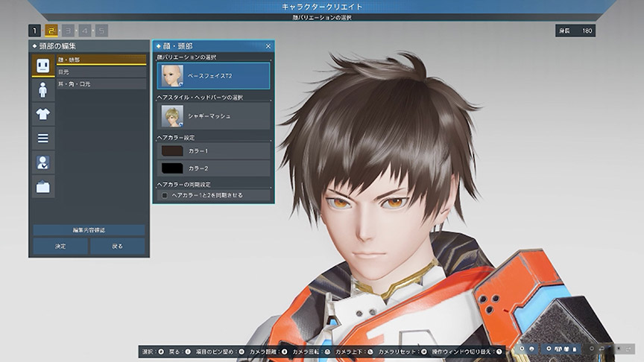
Task: Jump to creation step 5
Action: pyautogui.click(x=102, y=31)
